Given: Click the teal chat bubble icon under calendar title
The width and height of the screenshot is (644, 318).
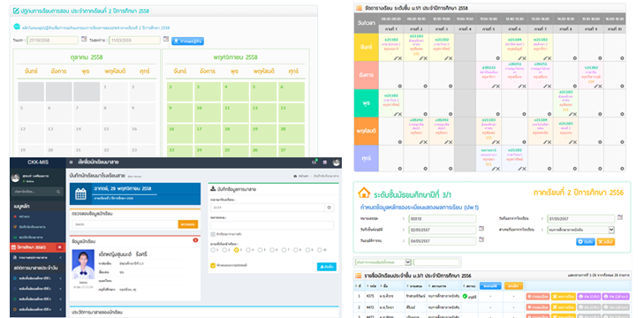Looking at the screenshot, I should point(17,26).
